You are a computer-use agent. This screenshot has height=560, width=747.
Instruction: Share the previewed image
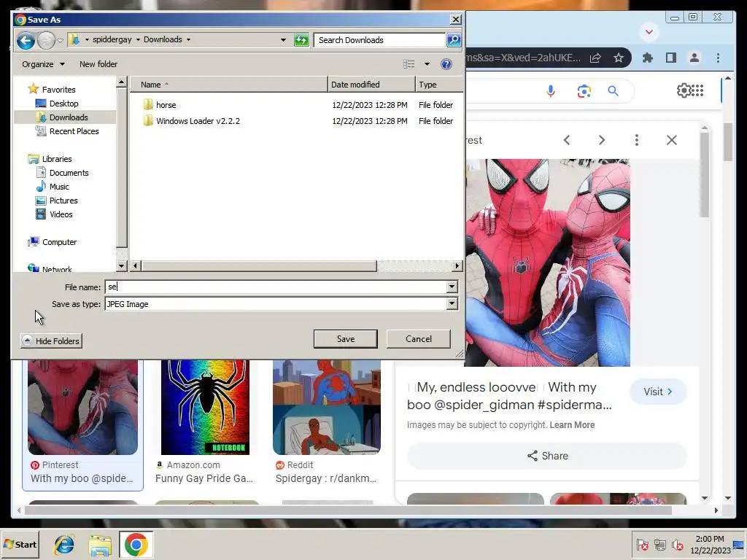tap(547, 456)
